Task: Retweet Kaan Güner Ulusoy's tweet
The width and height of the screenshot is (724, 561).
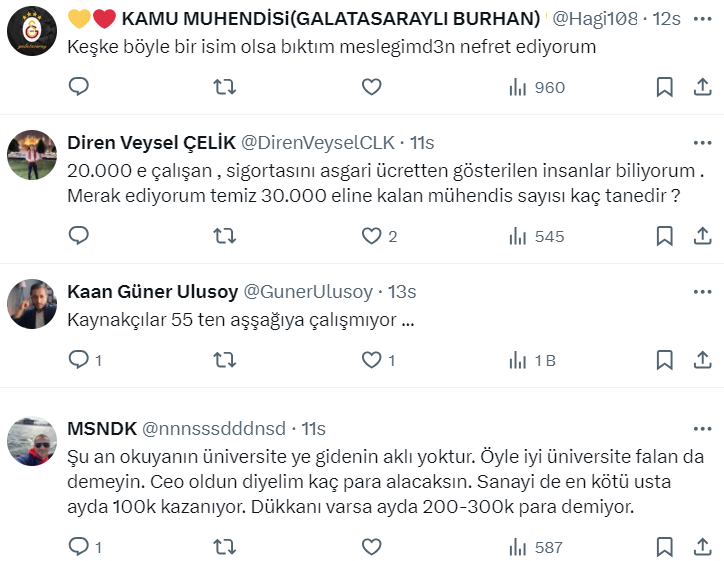Action: tap(225, 360)
